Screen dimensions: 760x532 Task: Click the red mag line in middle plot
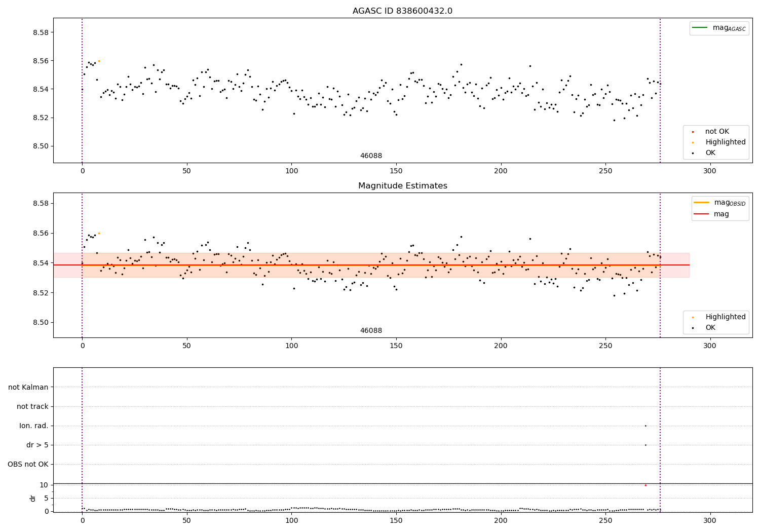(x=371, y=265)
